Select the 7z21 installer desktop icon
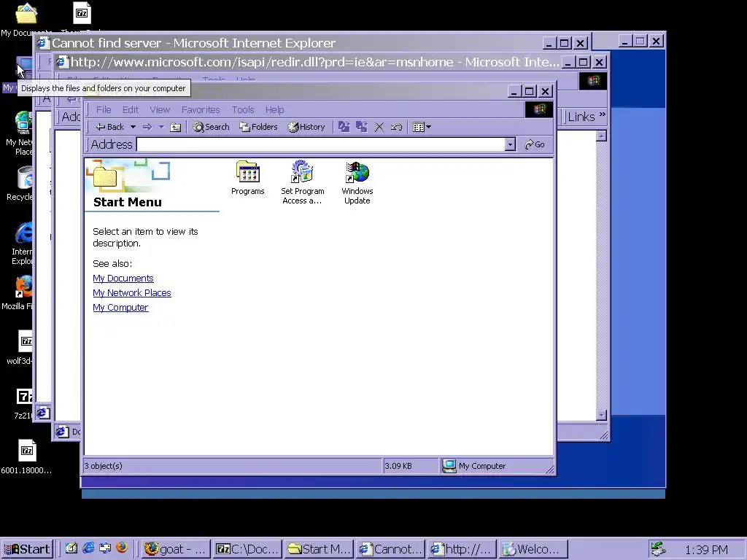747x560 pixels. tap(24, 403)
